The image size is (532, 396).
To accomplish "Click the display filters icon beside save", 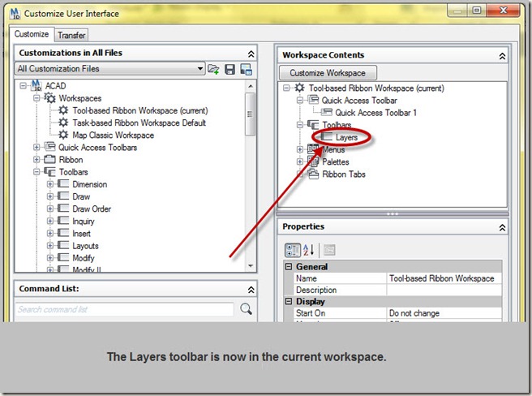I will click(x=246, y=69).
